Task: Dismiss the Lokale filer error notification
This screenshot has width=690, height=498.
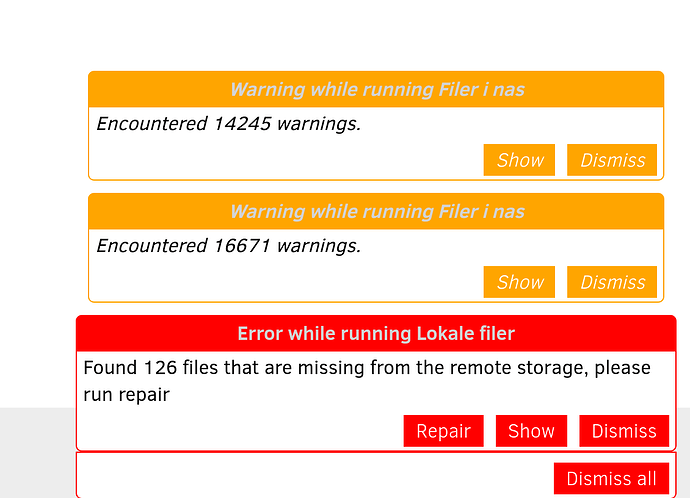Action: click(x=623, y=431)
